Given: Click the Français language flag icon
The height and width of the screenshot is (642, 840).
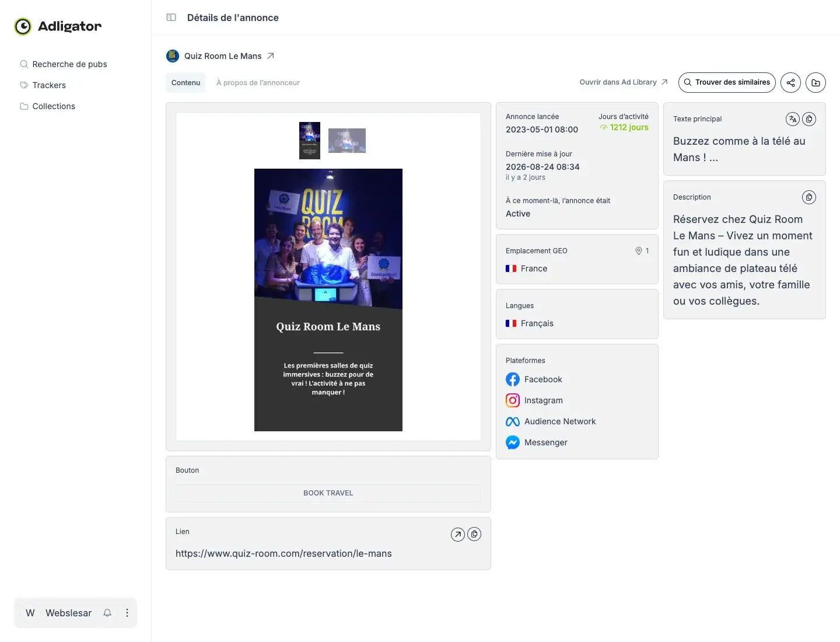Looking at the screenshot, I should (x=511, y=323).
